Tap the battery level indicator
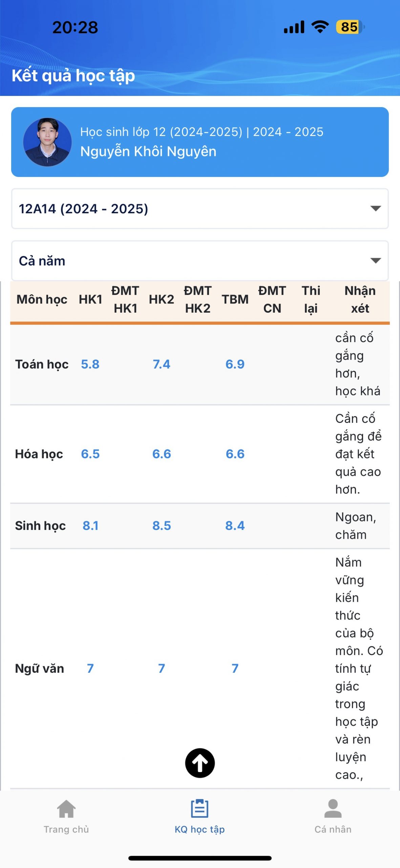400x868 pixels. click(x=350, y=27)
